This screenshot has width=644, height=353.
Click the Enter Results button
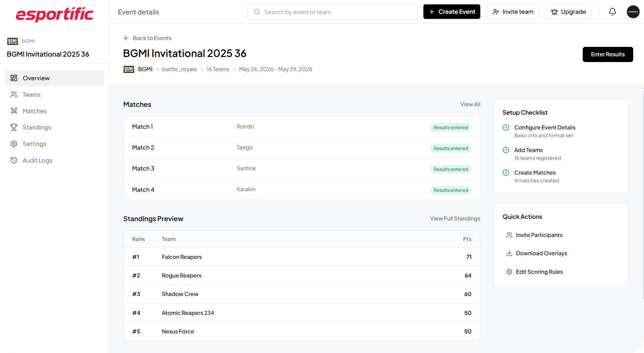click(x=608, y=54)
